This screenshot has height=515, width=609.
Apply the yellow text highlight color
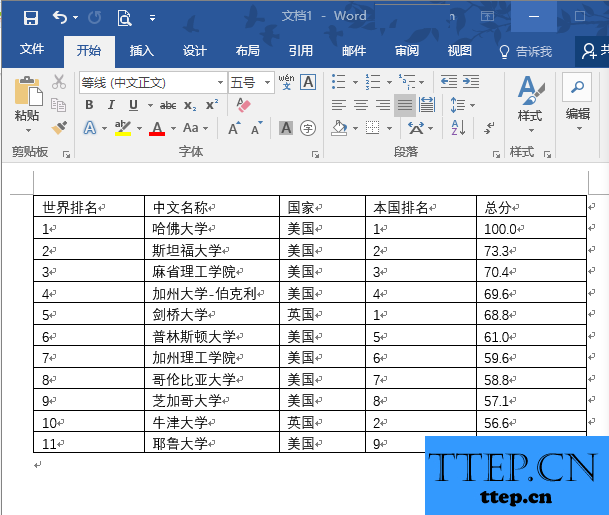click(x=123, y=128)
